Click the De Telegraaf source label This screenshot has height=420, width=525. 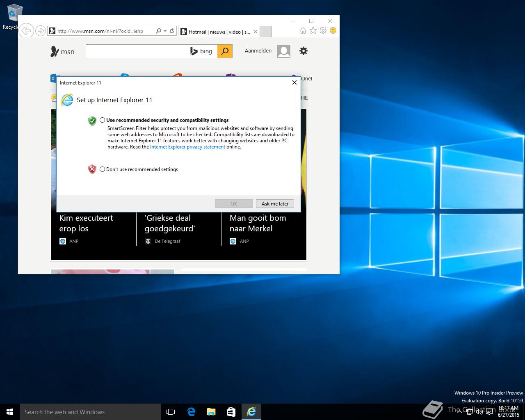coord(167,241)
